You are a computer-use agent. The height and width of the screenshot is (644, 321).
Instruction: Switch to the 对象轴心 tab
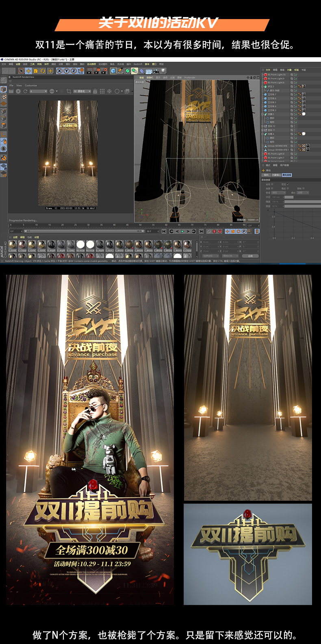pyautogui.click(x=277, y=175)
